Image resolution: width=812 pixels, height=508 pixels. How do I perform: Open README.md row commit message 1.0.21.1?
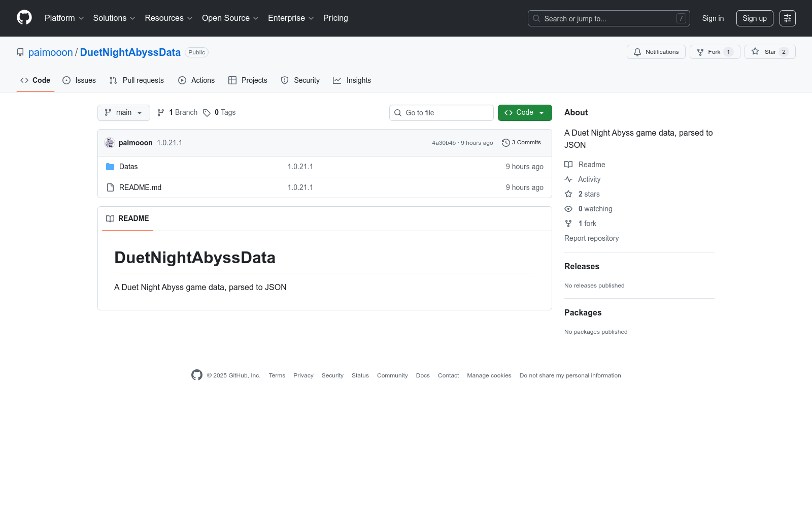300,187
